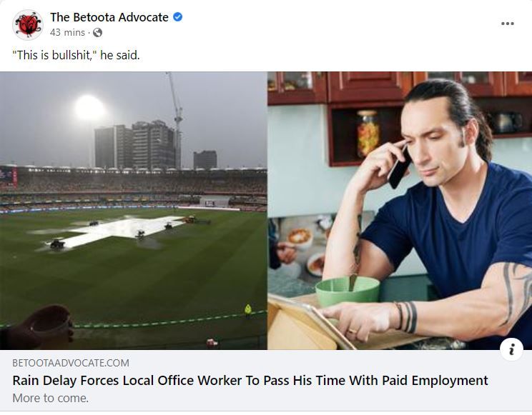Visit The Betoota Advocate page name link

(x=109, y=17)
